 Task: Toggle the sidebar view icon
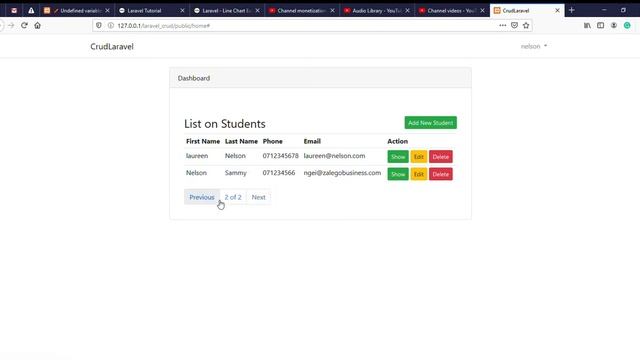pyautogui.click(x=600, y=25)
